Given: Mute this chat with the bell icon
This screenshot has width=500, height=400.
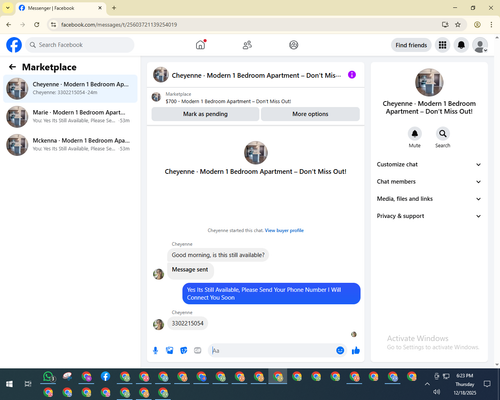Looking at the screenshot, I should tap(415, 134).
